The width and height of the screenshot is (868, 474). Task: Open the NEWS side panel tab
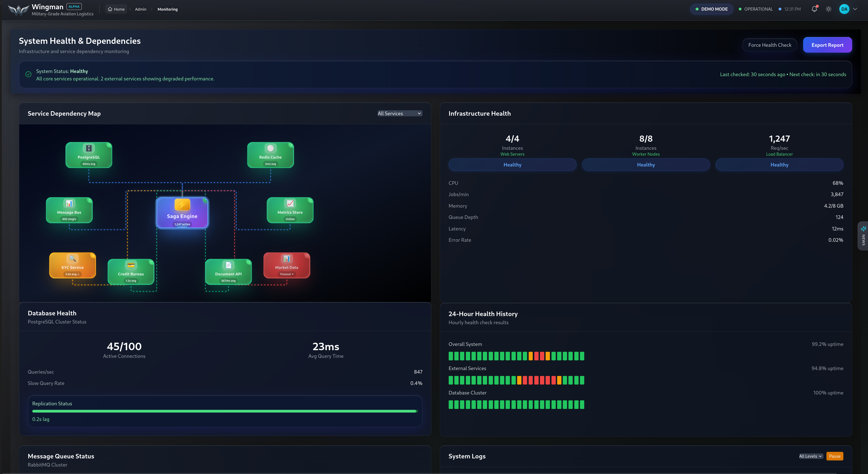click(x=864, y=236)
